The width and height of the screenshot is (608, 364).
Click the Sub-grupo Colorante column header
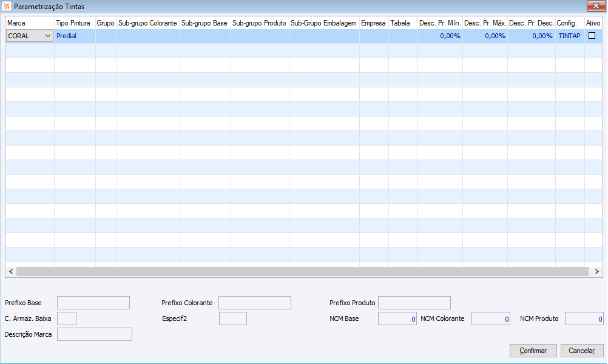pos(147,23)
